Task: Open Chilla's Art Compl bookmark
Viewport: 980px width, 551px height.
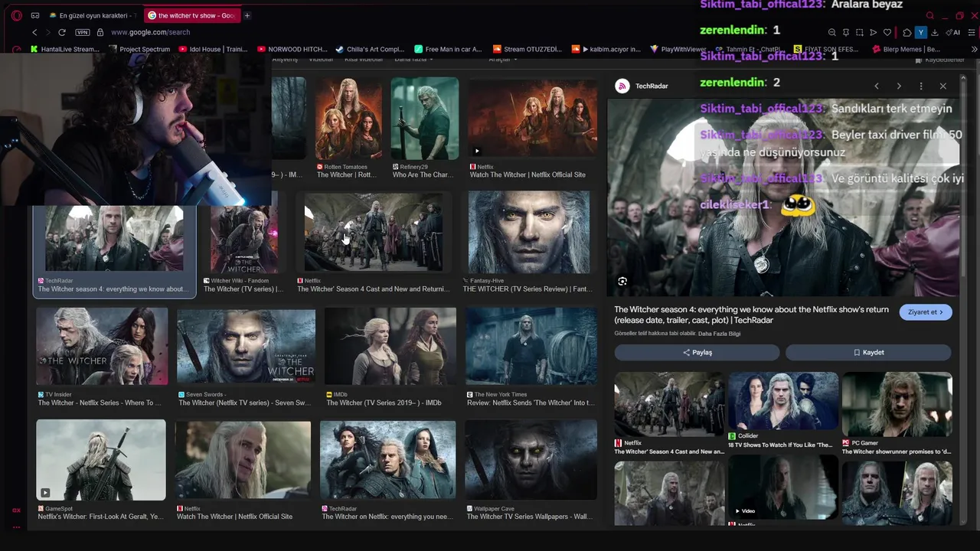Action: point(370,49)
